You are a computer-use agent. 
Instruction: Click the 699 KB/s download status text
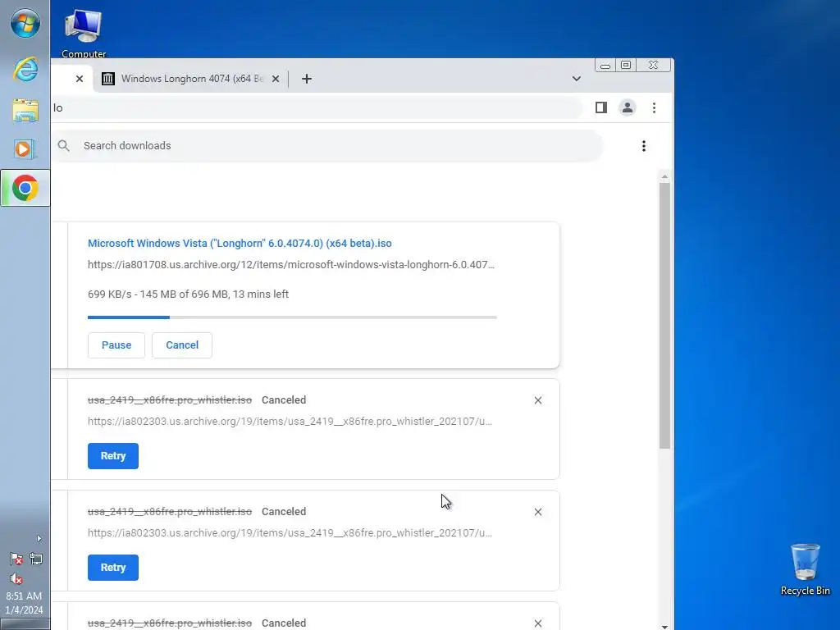[x=188, y=294]
